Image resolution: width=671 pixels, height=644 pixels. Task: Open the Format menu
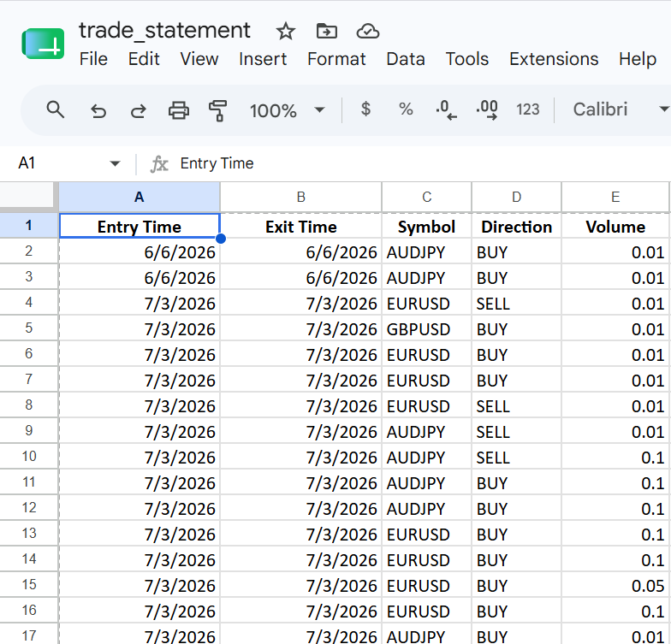pos(336,59)
